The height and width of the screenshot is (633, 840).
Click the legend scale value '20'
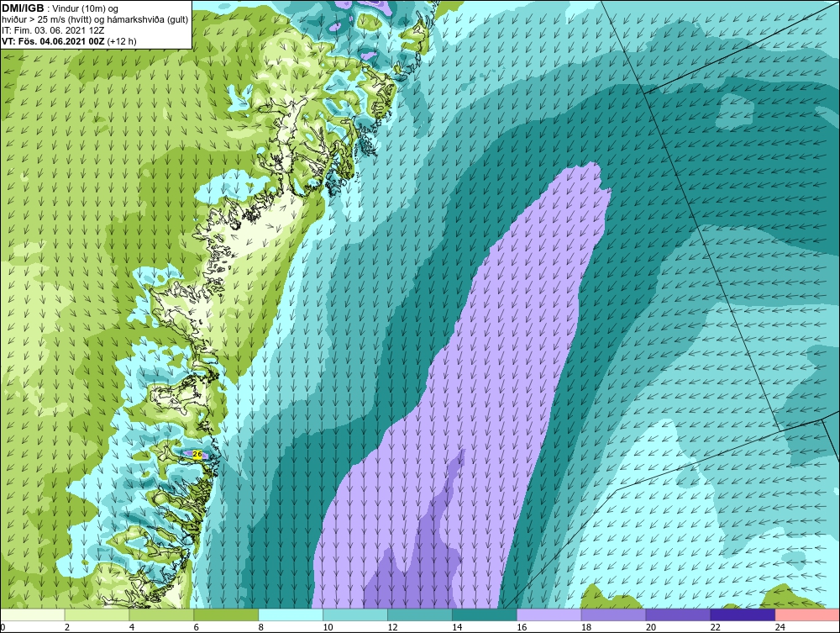[651, 627]
